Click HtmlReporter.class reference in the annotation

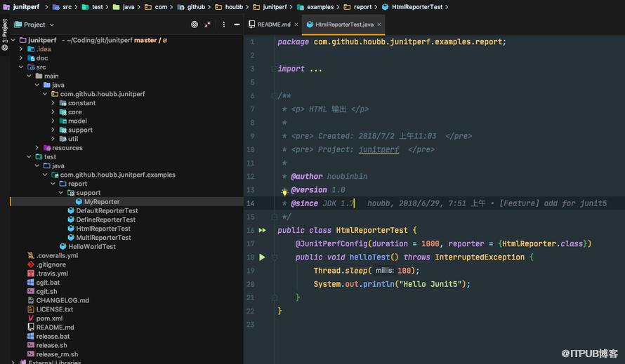[x=542, y=244]
